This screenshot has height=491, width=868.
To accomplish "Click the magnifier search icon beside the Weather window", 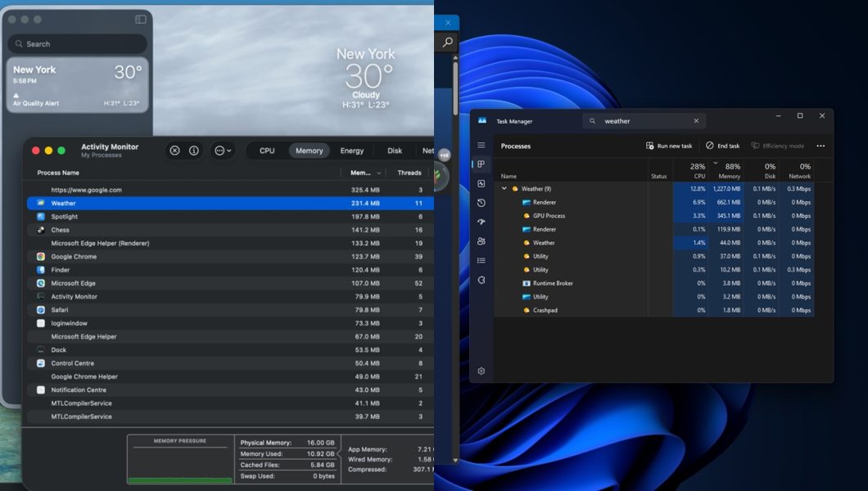I will point(447,42).
